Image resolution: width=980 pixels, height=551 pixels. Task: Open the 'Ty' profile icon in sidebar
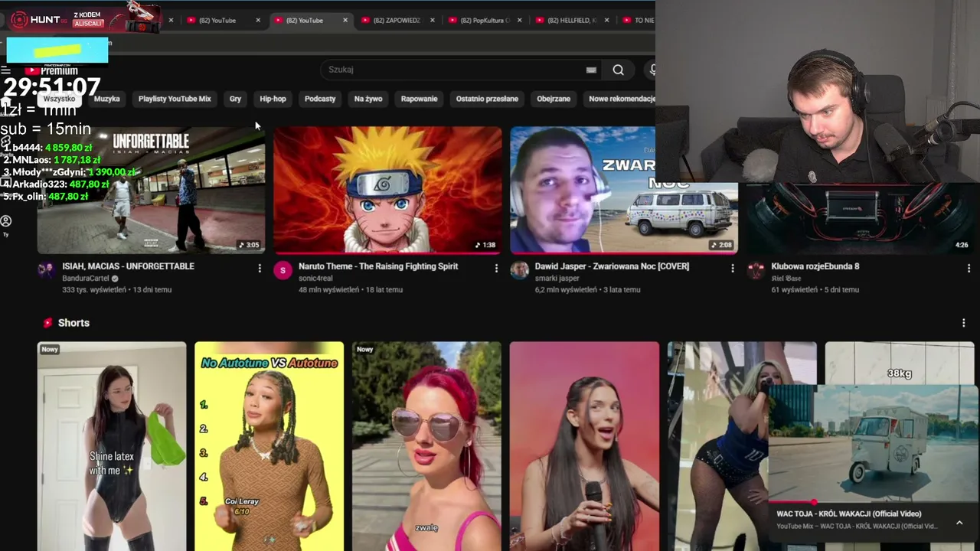click(6, 221)
